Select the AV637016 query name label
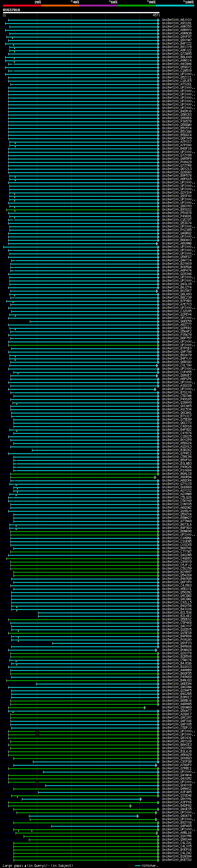Image resolution: width=197 pixels, height=868 pixels. [x=11, y=10]
